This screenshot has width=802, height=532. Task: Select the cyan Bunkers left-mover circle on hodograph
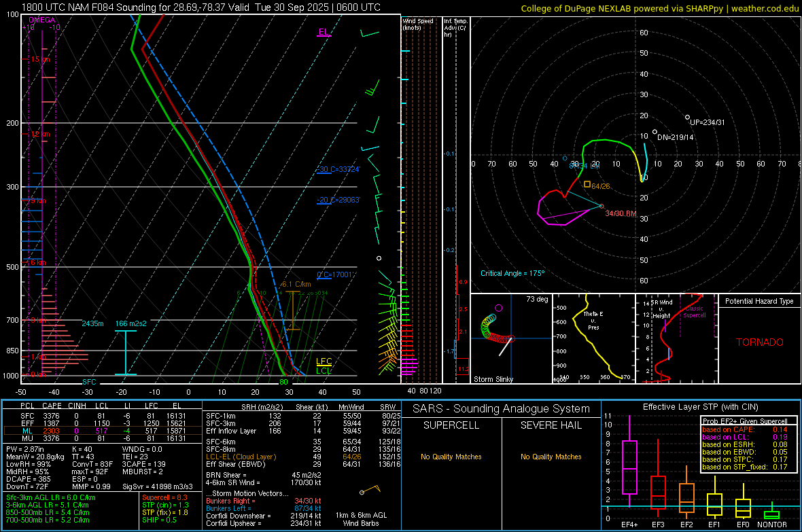tap(565, 158)
